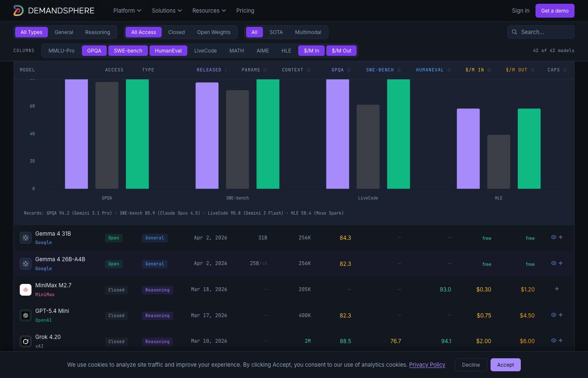Click the Gemma 4 31B model icon
The width and height of the screenshot is (588, 378).
click(x=26, y=238)
